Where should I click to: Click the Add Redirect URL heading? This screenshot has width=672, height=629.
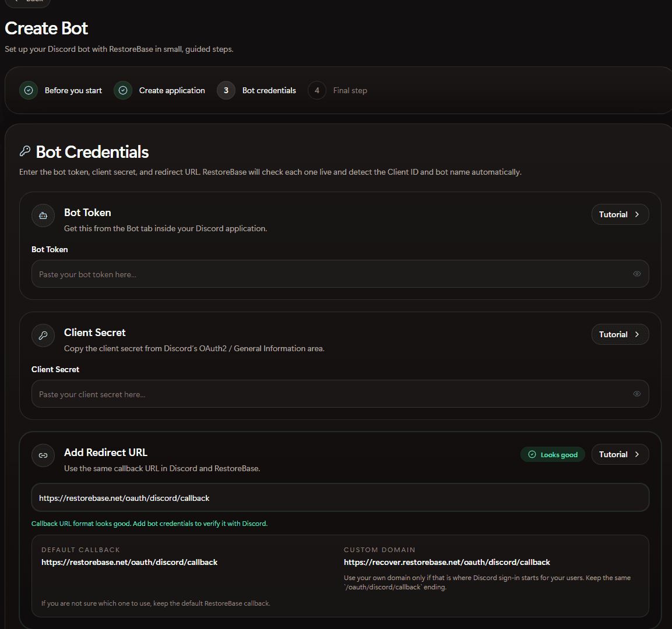pyautogui.click(x=105, y=453)
